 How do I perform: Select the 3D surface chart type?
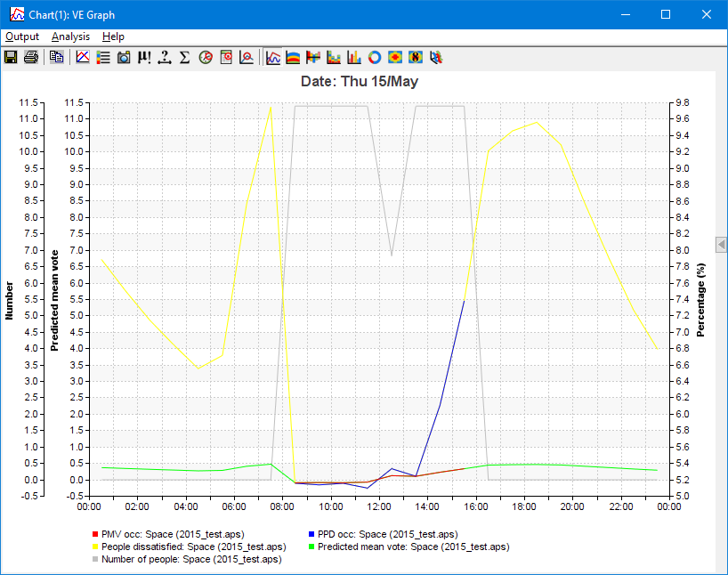tap(436, 57)
